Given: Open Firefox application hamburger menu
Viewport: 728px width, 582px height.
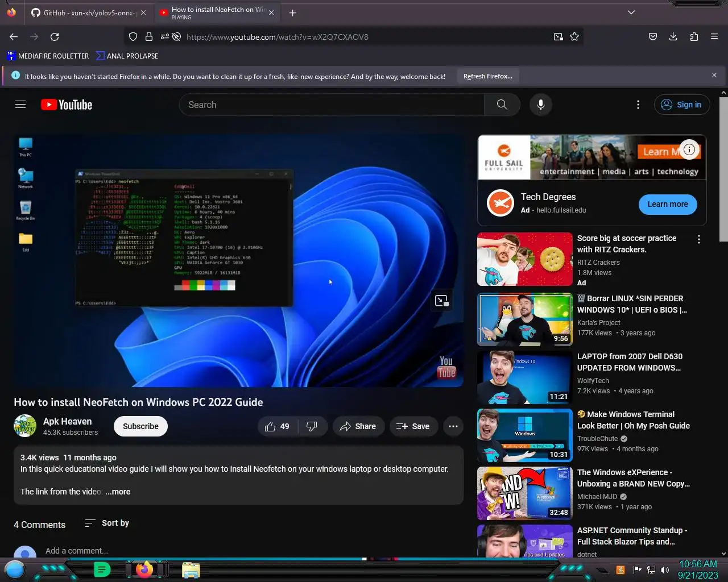Looking at the screenshot, I should coord(714,36).
